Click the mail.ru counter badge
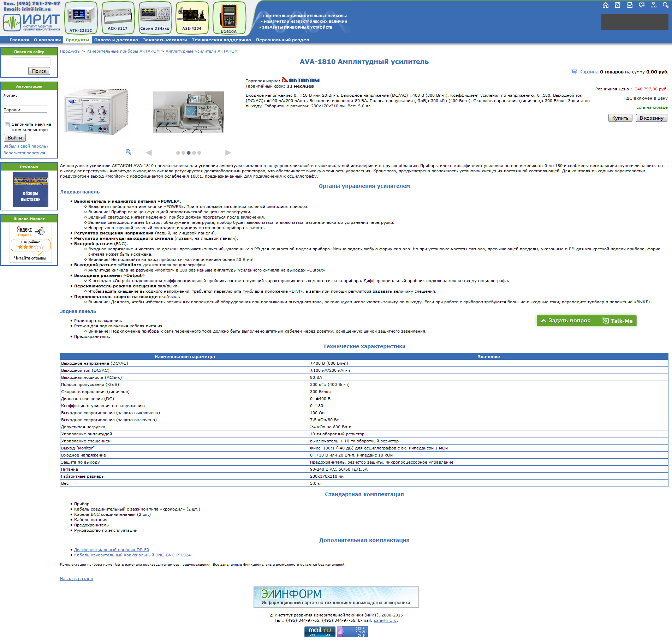This screenshot has height=644, width=672. point(320,632)
